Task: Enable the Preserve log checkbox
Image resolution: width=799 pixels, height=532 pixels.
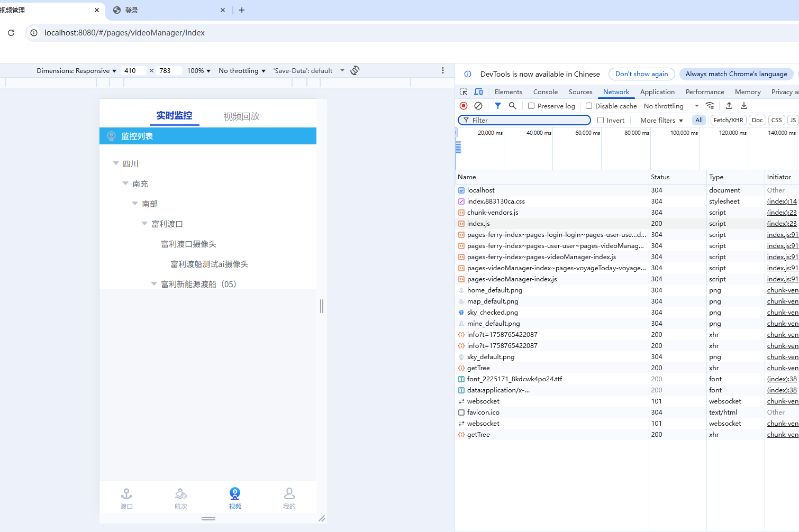Action: [531, 106]
